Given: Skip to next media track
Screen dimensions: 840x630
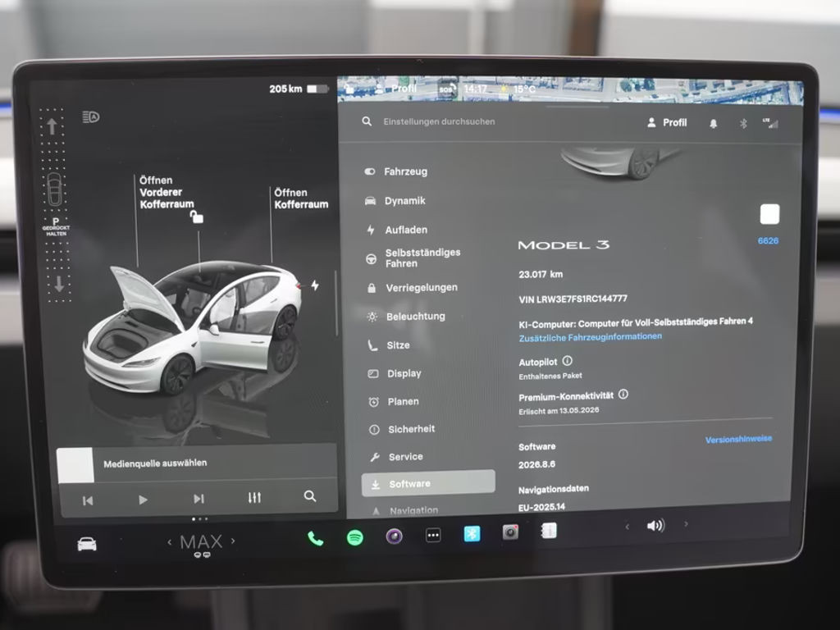Looking at the screenshot, I should (x=199, y=499).
